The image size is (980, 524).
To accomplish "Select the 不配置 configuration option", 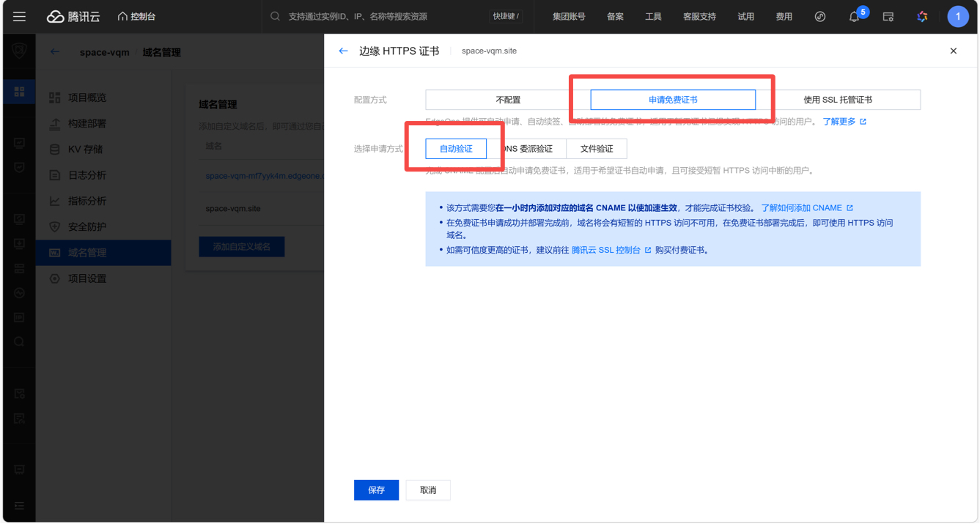I will [x=508, y=100].
